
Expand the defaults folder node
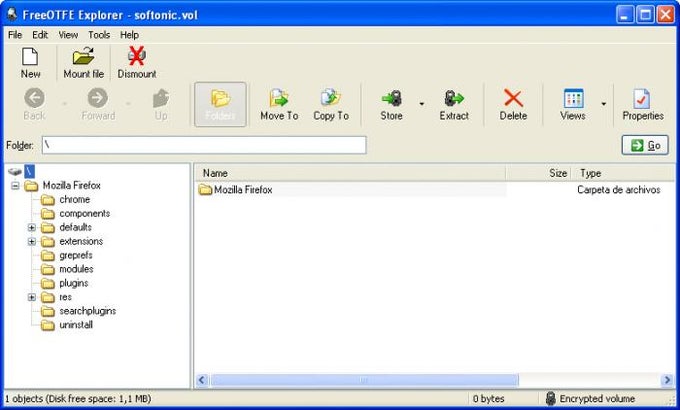32,227
